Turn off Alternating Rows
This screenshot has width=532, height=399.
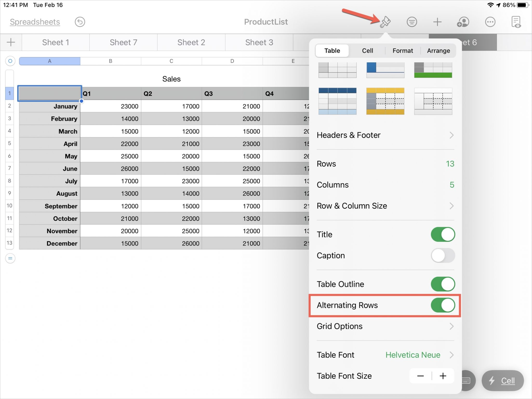click(443, 305)
